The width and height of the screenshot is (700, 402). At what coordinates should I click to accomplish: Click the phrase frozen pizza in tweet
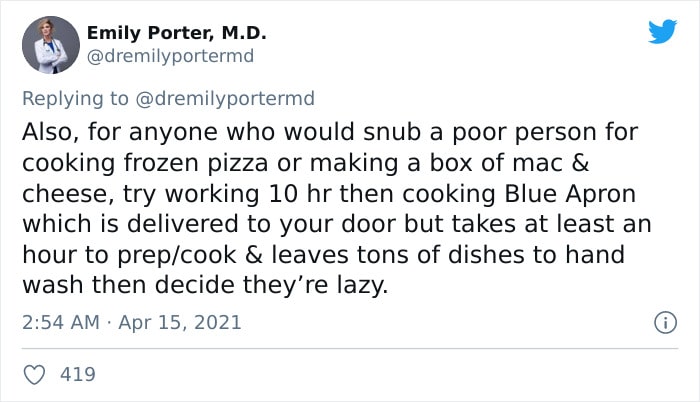[196, 163]
